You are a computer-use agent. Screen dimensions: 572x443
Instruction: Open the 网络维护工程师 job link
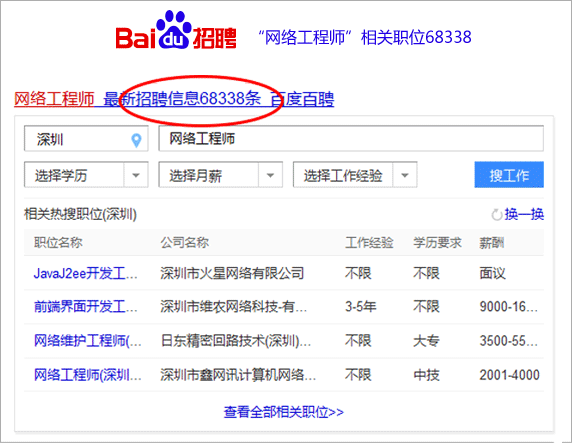88,341
